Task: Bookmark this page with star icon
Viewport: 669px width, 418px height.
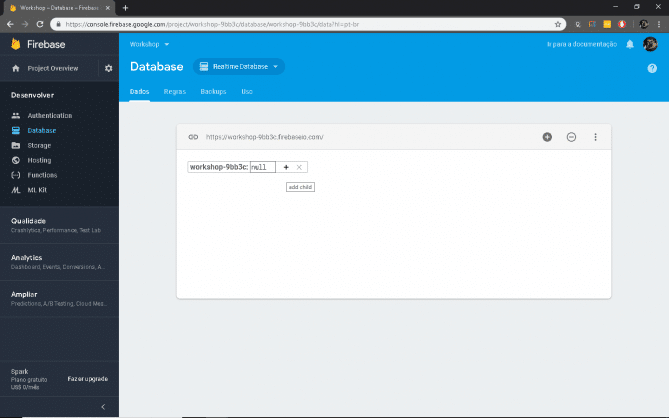Action: pos(558,24)
